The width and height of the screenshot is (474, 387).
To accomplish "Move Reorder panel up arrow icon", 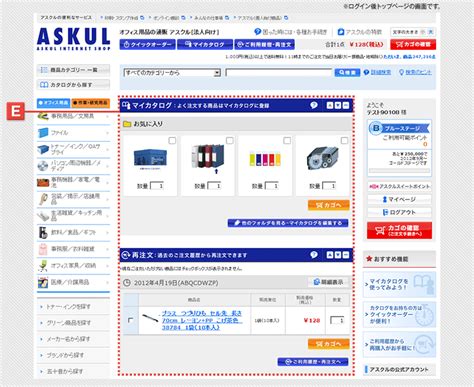I will coord(330,255).
